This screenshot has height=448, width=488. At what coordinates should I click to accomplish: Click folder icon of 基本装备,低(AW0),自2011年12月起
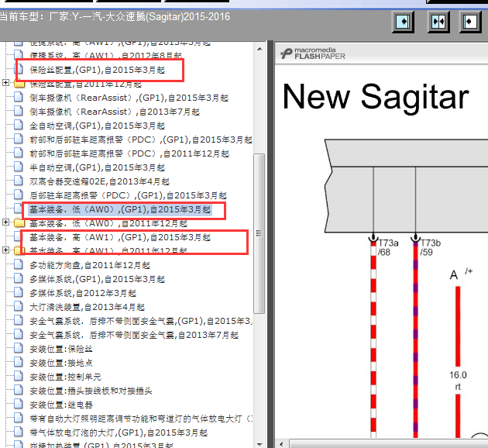click(x=19, y=223)
